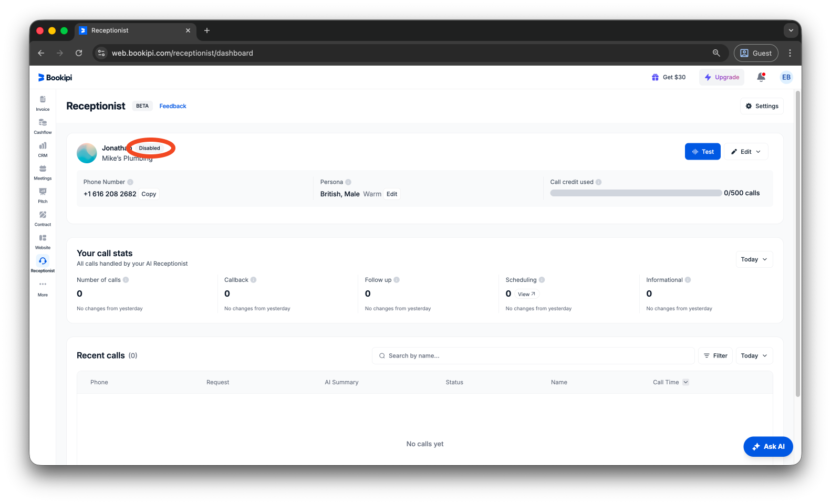
Task: Open the Invoice section in sidebar
Action: click(43, 103)
